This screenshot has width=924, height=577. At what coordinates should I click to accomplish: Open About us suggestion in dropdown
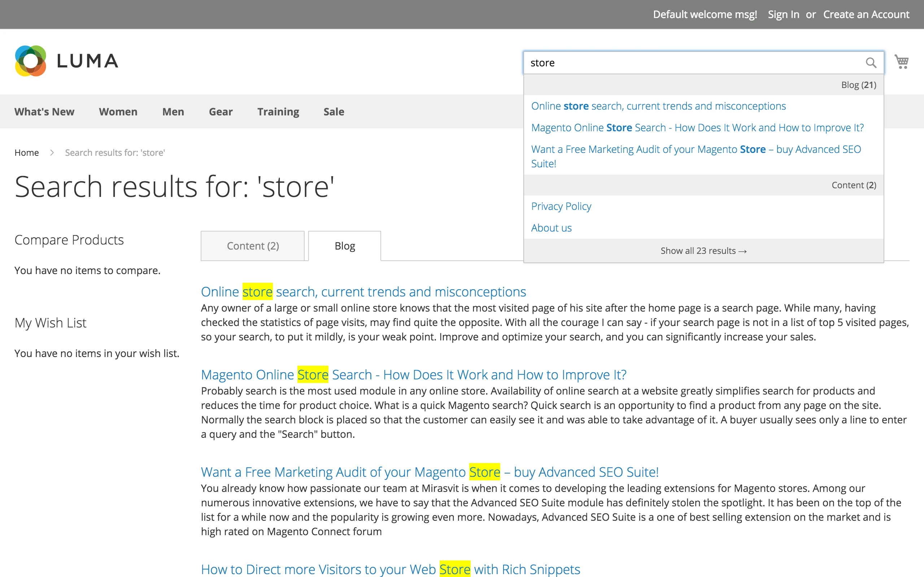click(x=552, y=228)
